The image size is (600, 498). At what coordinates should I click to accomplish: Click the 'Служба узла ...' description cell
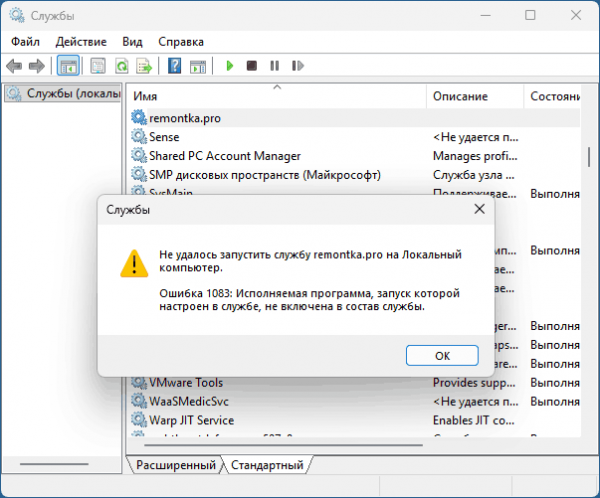[473, 175]
